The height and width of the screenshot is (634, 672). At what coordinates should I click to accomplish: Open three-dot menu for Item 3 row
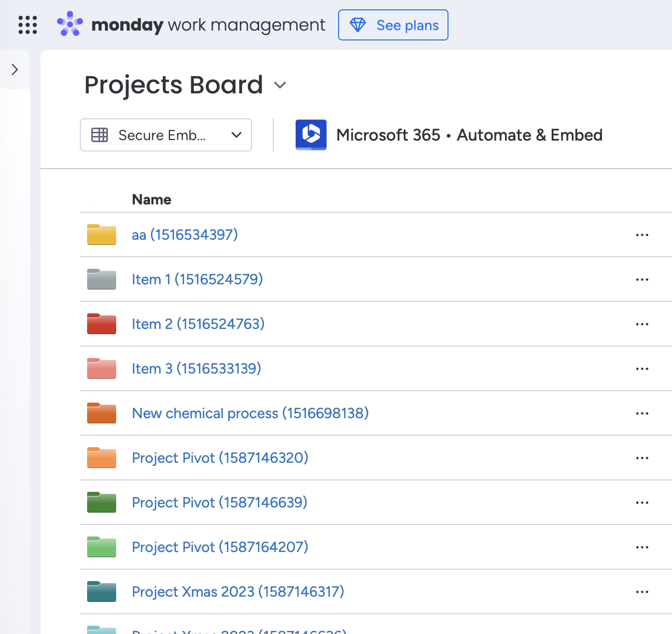642,369
